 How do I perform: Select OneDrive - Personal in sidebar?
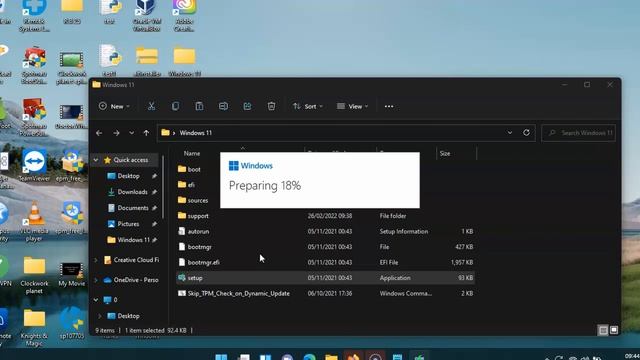coord(136,280)
